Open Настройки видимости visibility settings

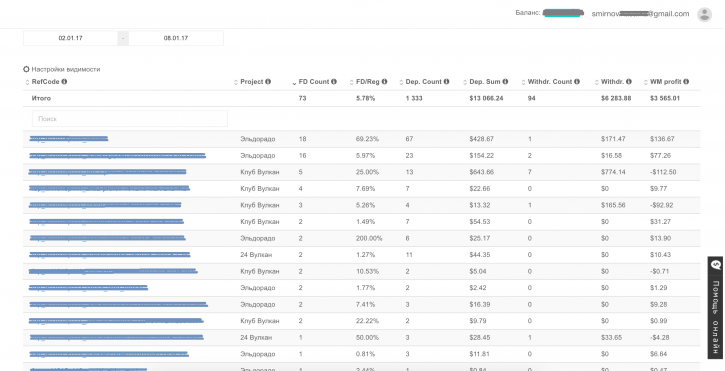pyautogui.click(x=62, y=69)
